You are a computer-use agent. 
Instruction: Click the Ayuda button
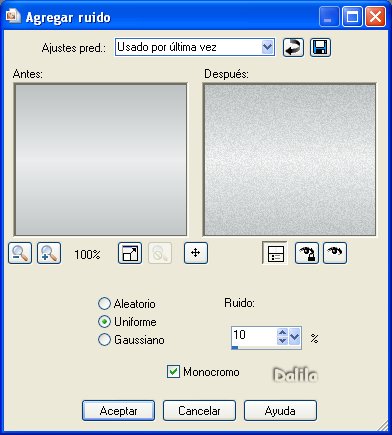coord(280,411)
